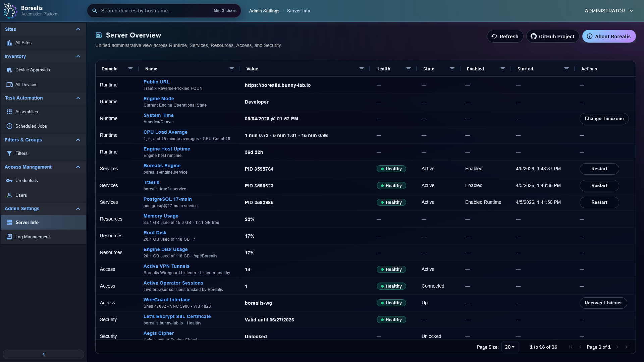Viewport: 644px width, 362px height.
Task: Click the CPU Load Average name link
Action: coord(165,132)
